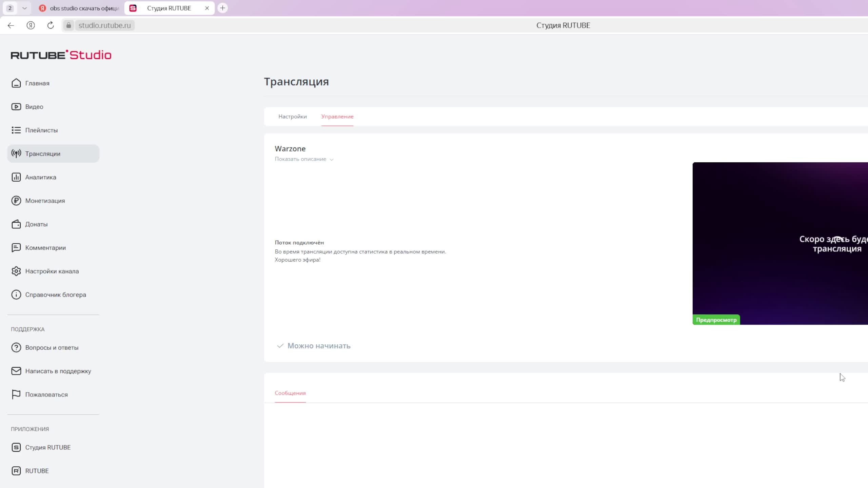Click the Студия RUTUBE app icon
The image size is (868, 488).
16,447
